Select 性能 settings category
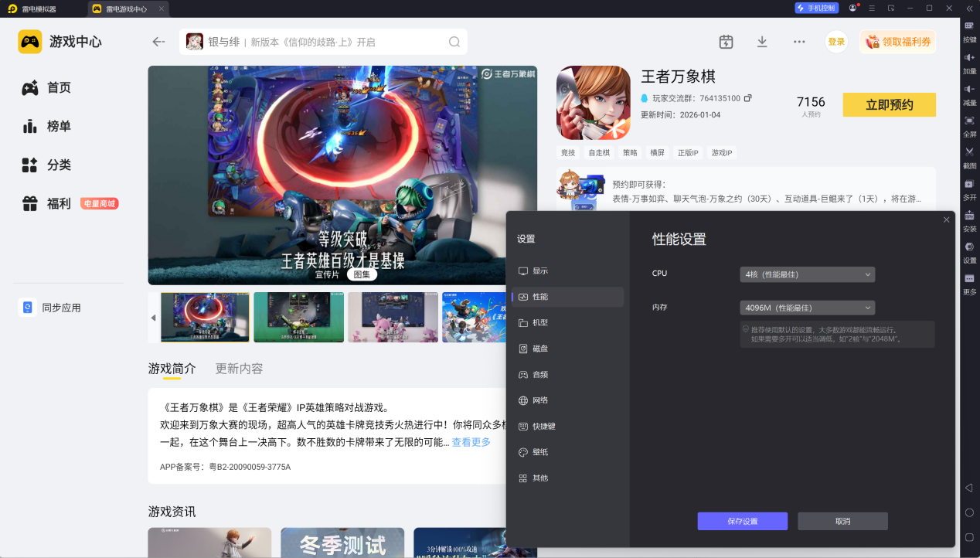 (x=567, y=297)
